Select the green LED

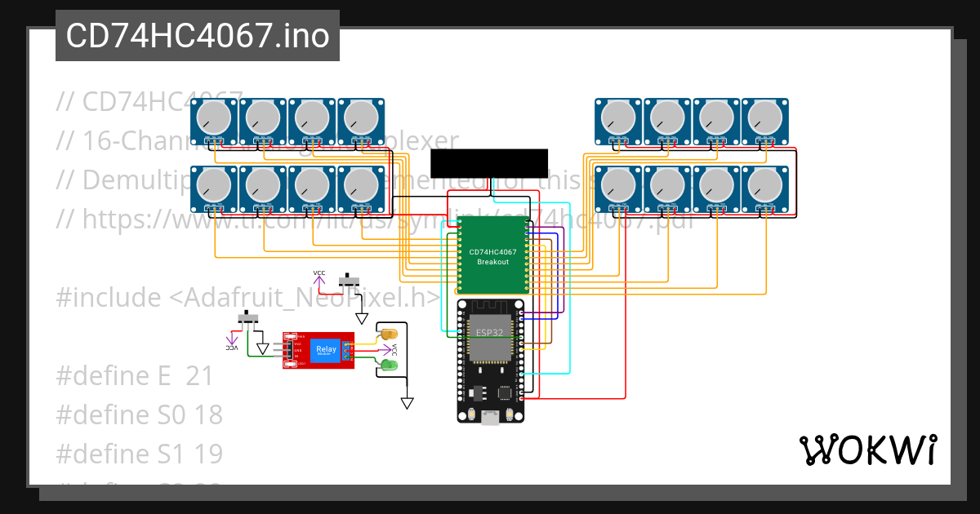tap(388, 365)
